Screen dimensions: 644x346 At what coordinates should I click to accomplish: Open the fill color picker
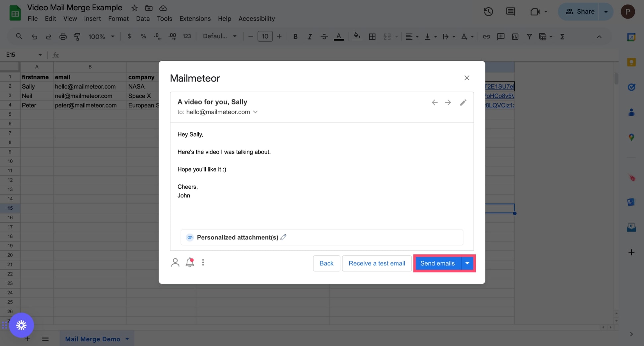tap(357, 36)
